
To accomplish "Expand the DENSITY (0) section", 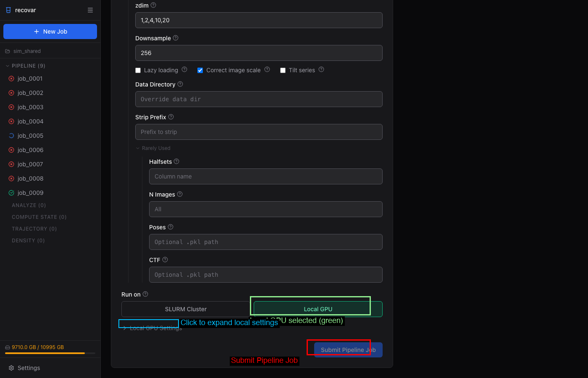I will (28, 241).
